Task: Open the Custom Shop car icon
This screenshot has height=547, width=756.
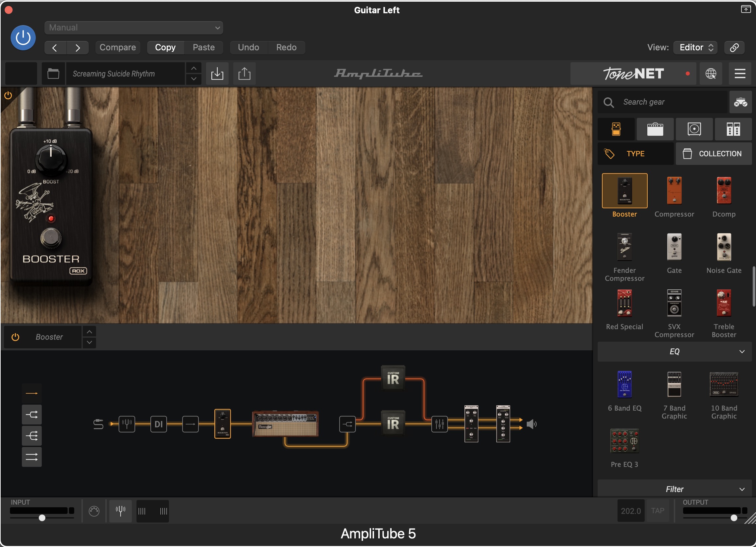Action: 740,102
